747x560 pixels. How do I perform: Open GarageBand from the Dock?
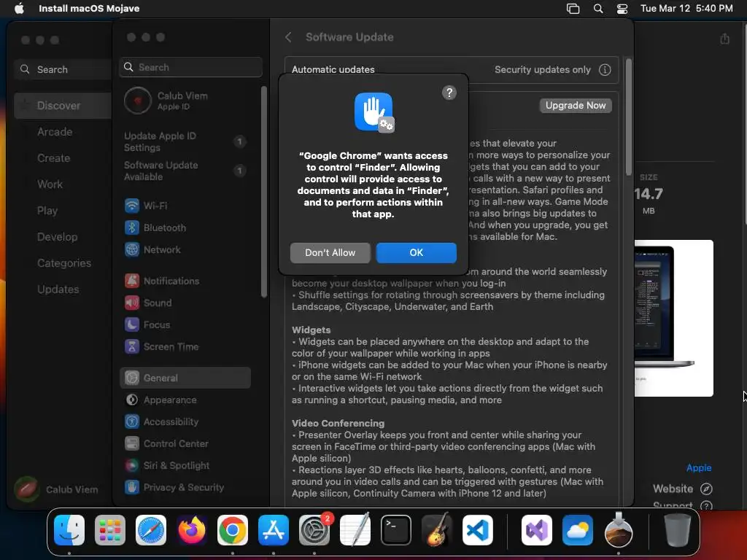(437, 530)
